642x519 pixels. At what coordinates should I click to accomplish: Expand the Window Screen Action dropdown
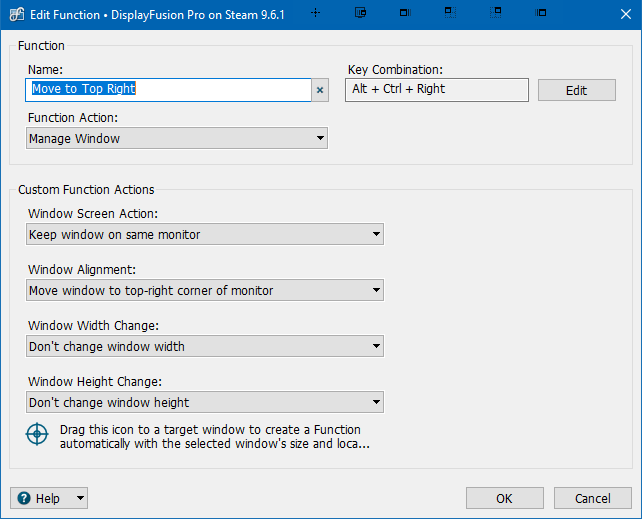click(205, 234)
